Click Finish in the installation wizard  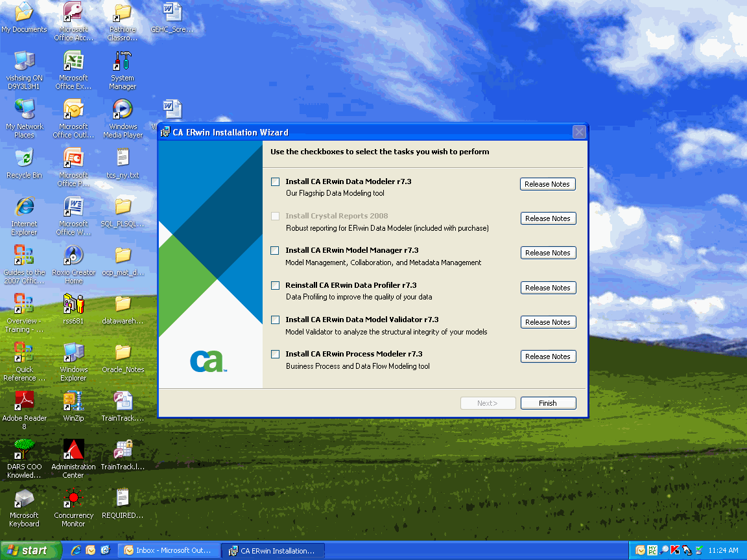(x=548, y=403)
